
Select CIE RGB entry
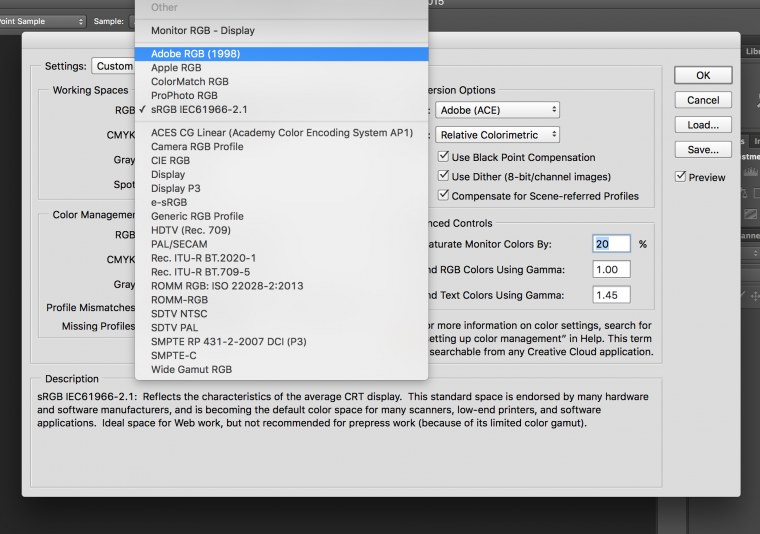pos(282,161)
